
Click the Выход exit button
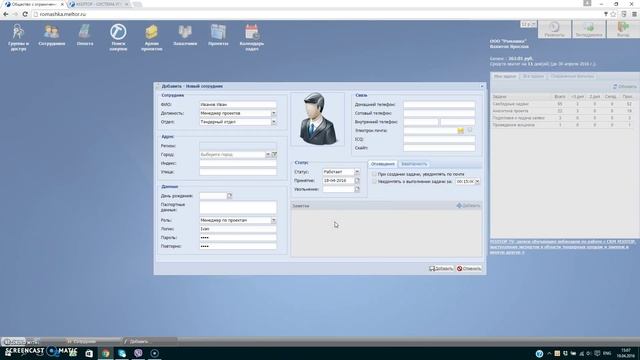point(623,29)
